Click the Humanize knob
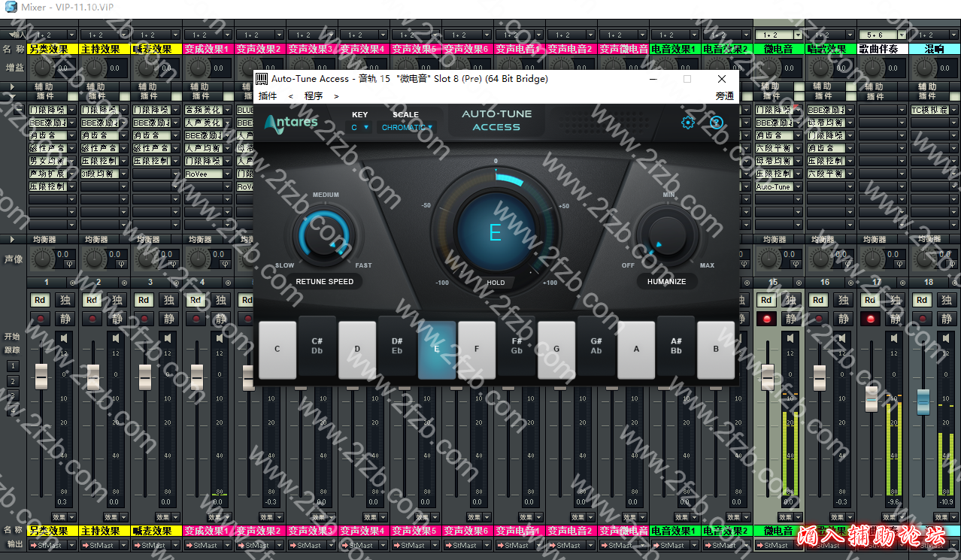961x560 pixels. (668, 235)
